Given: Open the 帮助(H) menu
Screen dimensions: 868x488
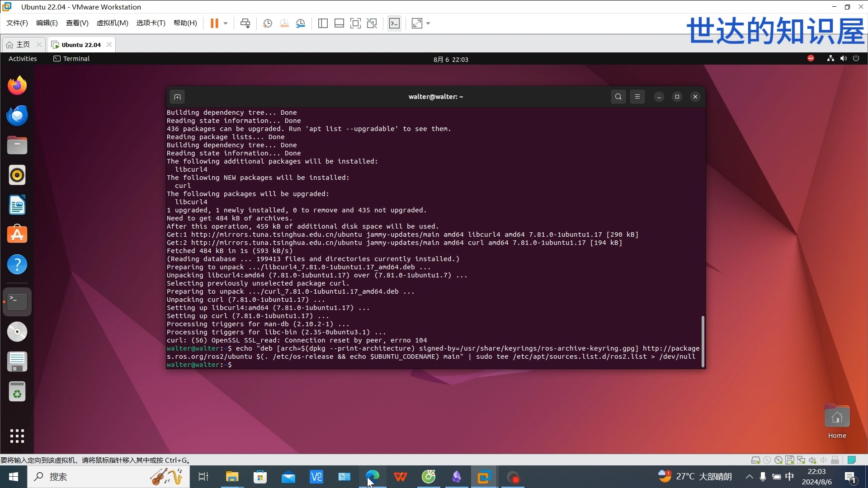Looking at the screenshot, I should point(185,23).
